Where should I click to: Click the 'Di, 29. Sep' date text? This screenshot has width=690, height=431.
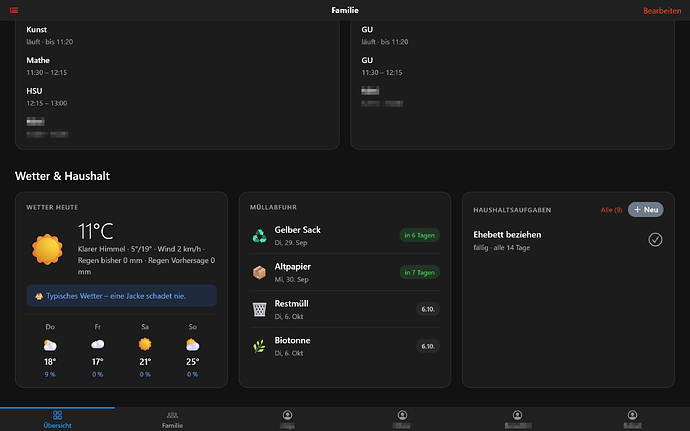click(291, 243)
